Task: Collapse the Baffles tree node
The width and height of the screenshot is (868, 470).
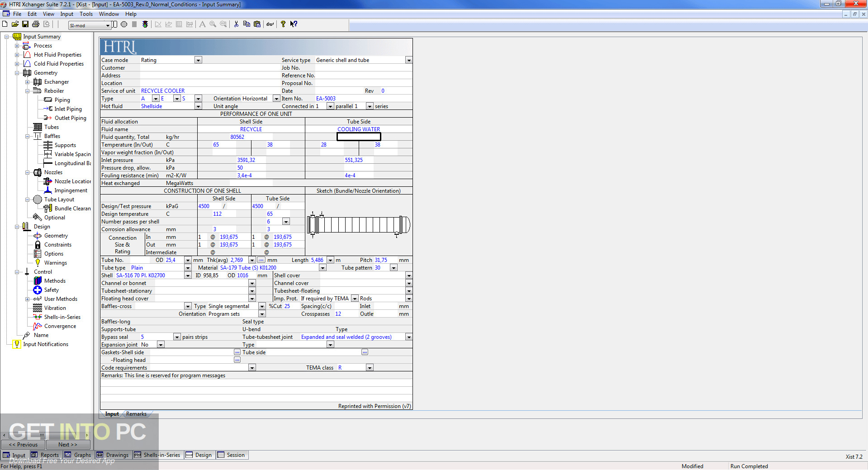Action: coord(28,136)
